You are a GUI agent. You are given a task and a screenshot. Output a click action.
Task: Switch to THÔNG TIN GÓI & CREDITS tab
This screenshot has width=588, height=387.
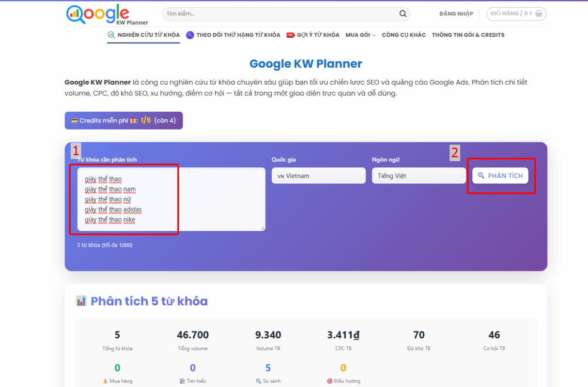468,35
